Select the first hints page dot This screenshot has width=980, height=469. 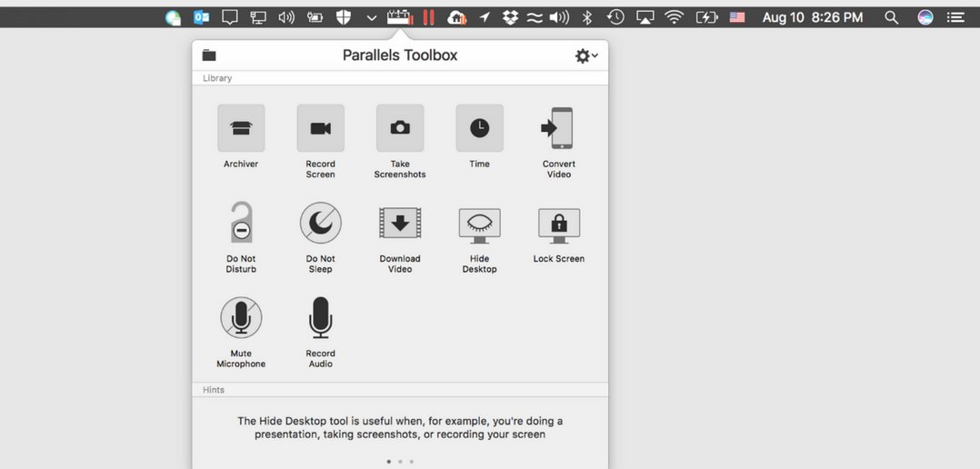(389, 462)
